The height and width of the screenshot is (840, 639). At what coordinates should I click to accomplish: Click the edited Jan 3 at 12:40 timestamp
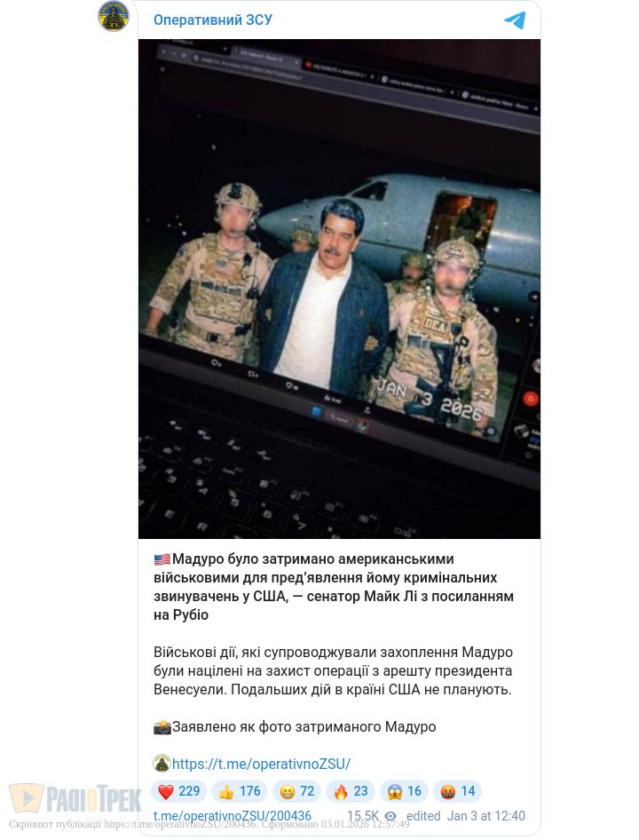[465, 816]
